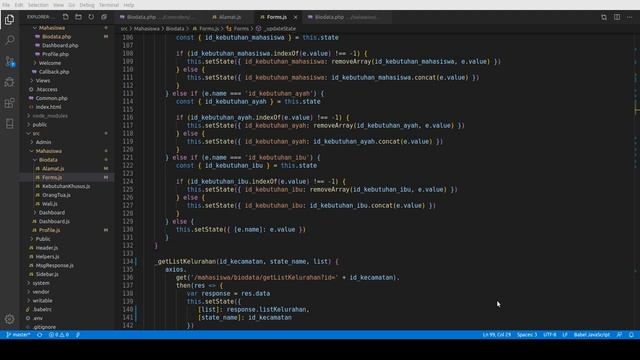Open Wali.js in Explorer
The width and height of the screenshot is (640, 360).
pos(49,204)
